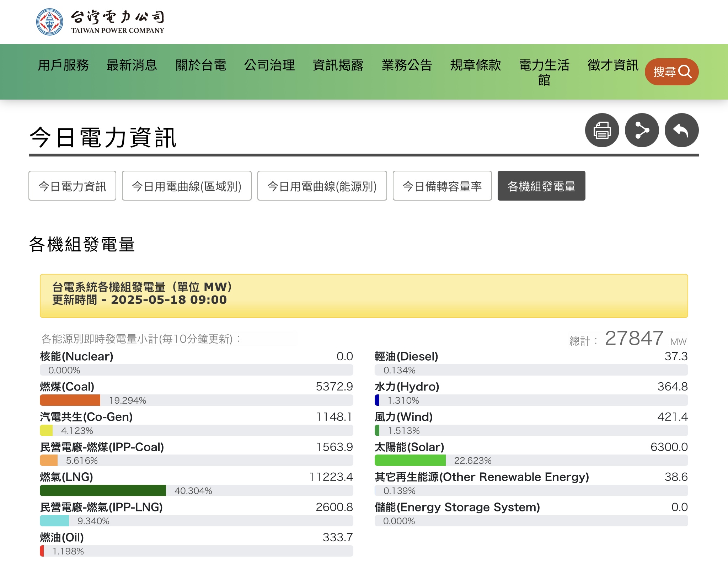
Task: Click the 太陽能(Solar) label
Action: (x=409, y=447)
